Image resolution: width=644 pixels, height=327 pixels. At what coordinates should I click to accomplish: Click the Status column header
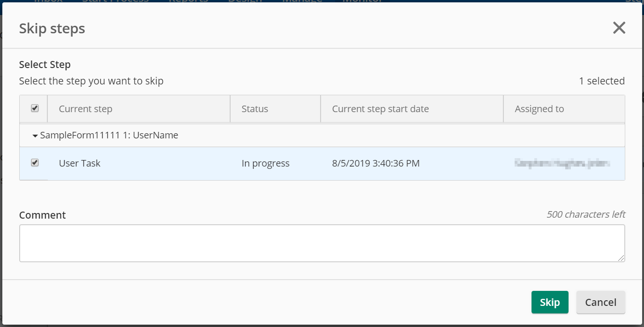(x=255, y=108)
